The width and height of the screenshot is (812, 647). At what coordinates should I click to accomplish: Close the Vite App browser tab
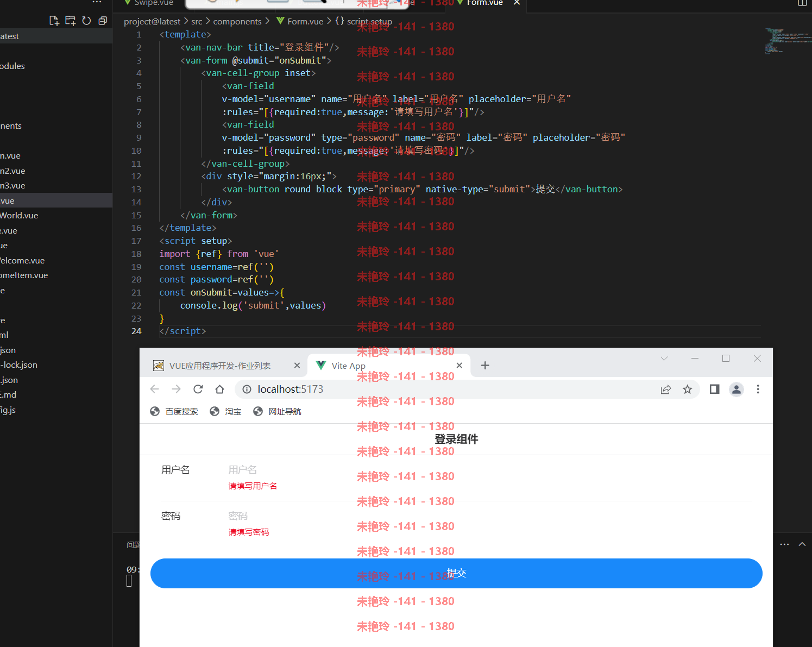(x=459, y=366)
